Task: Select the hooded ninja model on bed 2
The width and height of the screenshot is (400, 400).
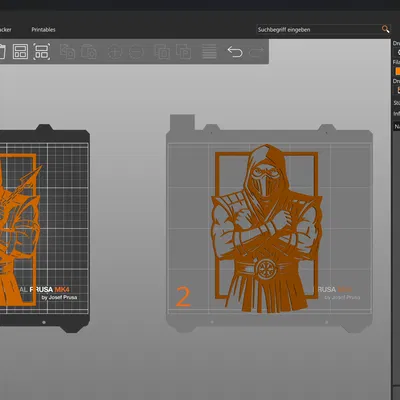Action: coord(266,228)
